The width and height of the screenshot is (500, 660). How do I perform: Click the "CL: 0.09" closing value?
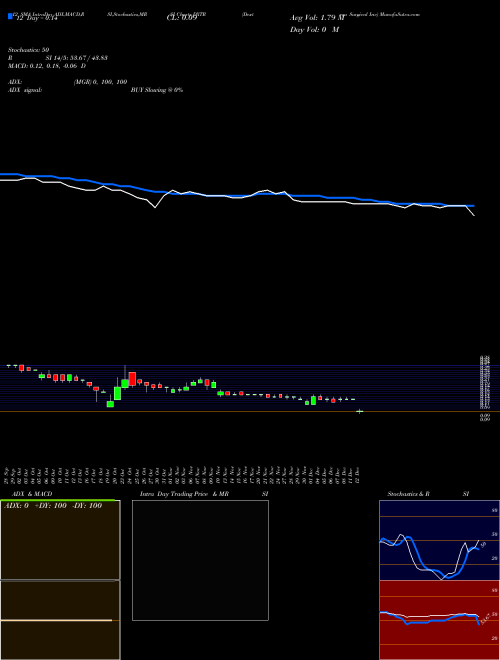pos(182,19)
